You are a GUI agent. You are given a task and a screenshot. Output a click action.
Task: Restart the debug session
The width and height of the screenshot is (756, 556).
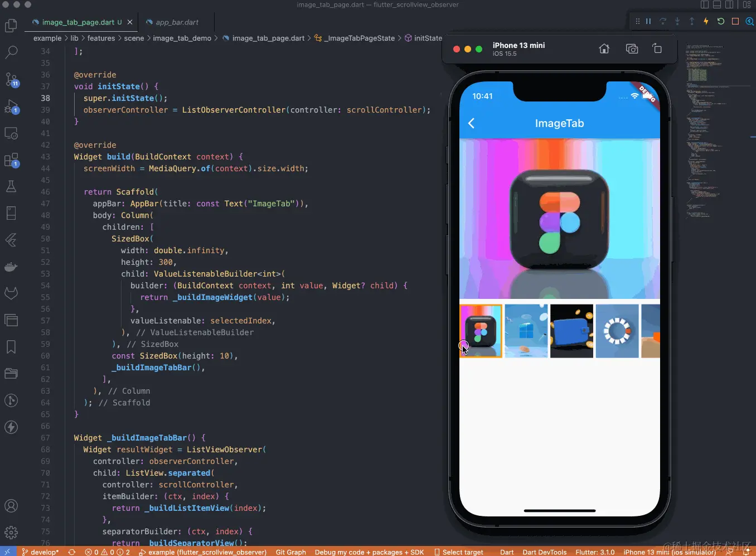tap(721, 21)
